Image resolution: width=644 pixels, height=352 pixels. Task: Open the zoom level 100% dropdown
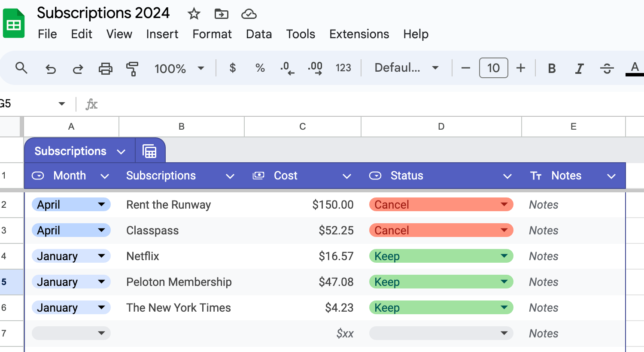tap(179, 68)
